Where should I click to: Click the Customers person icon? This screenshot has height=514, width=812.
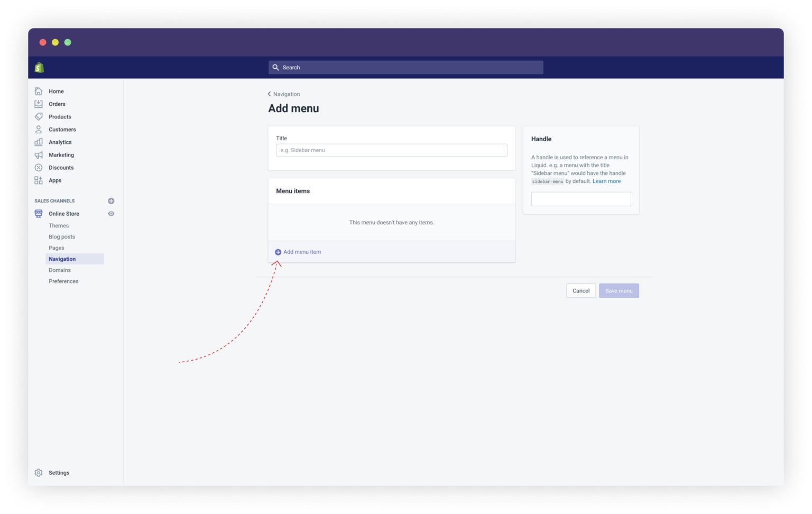38,129
